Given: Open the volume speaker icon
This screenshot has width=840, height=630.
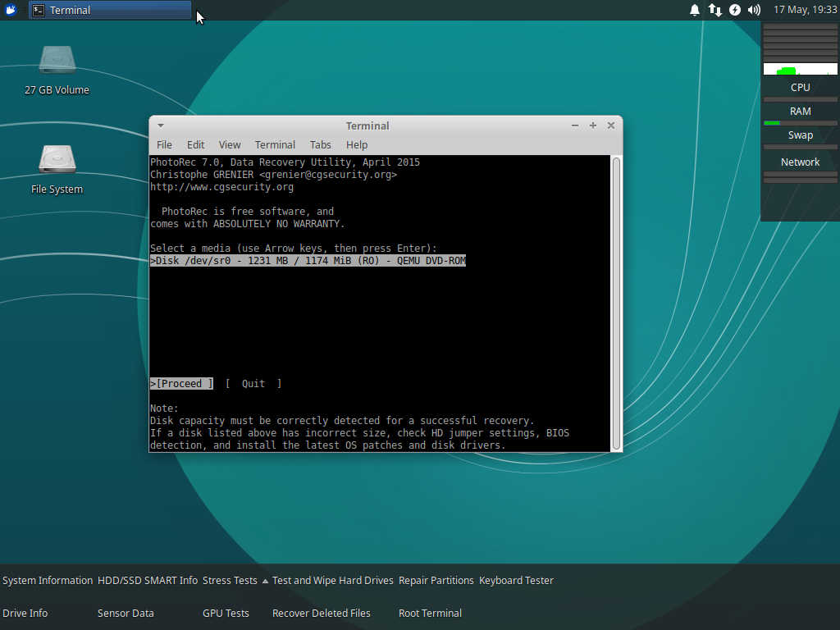Looking at the screenshot, I should [x=754, y=10].
